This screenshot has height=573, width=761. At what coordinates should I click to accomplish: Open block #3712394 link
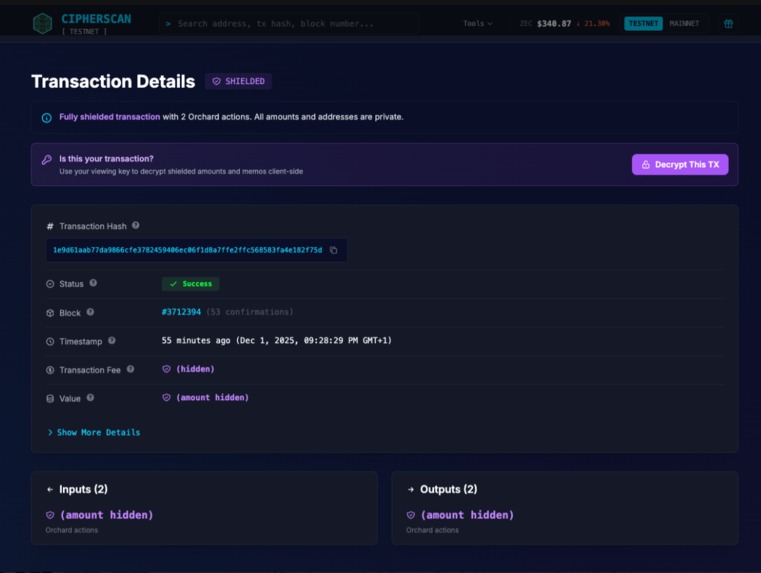tap(181, 312)
